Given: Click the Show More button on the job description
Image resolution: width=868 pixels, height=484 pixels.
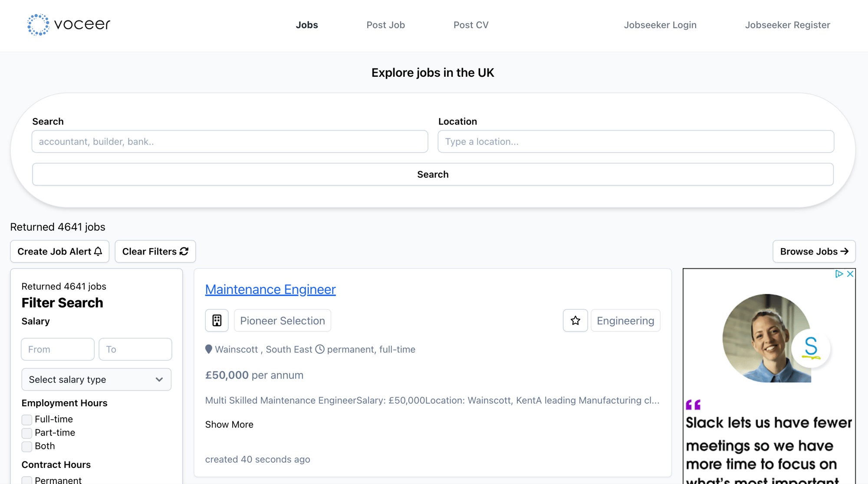Looking at the screenshot, I should [x=229, y=424].
